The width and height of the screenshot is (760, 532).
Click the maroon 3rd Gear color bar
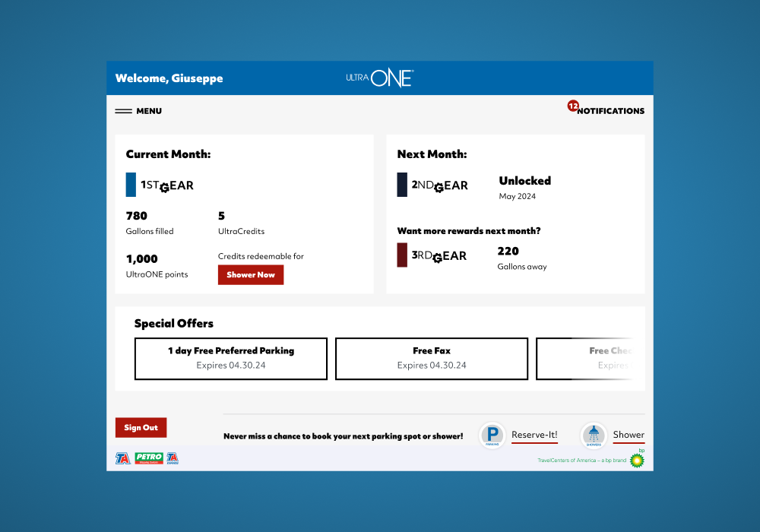click(x=402, y=255)
